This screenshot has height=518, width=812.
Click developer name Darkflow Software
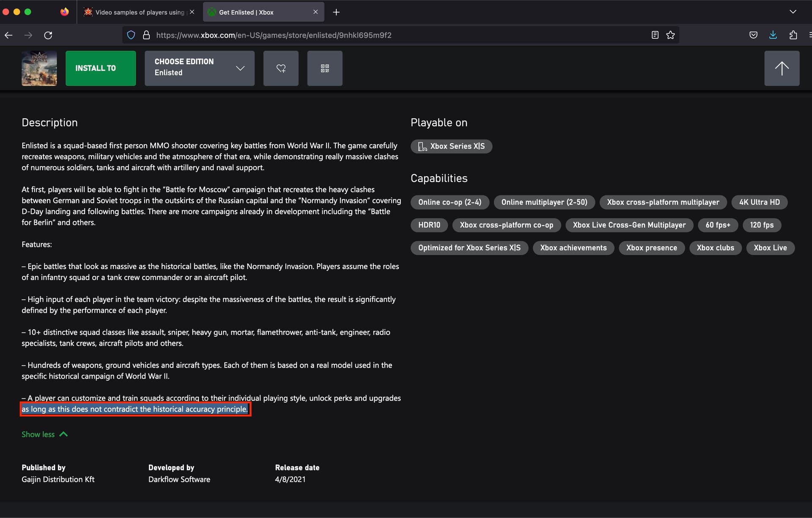[179, 479]
